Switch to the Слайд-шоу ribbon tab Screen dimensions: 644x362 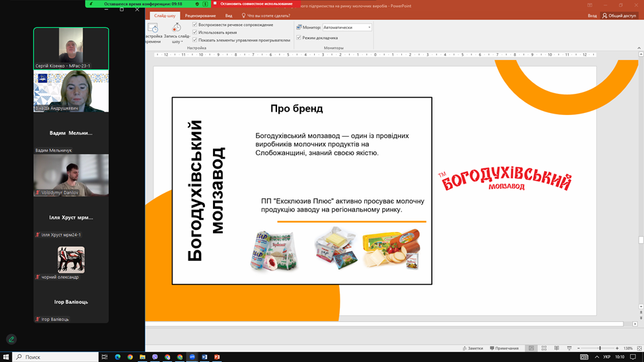point(165,16)
